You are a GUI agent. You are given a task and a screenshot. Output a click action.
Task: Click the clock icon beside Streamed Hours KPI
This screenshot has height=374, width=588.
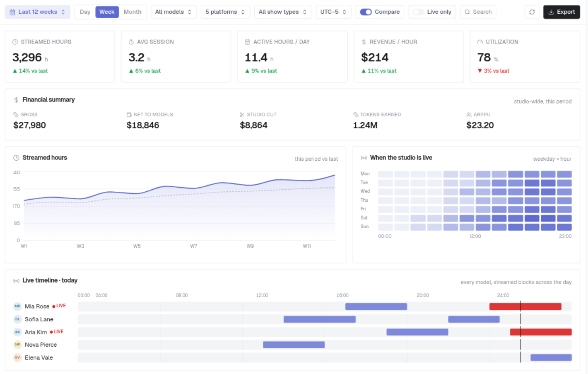(15, 42)
